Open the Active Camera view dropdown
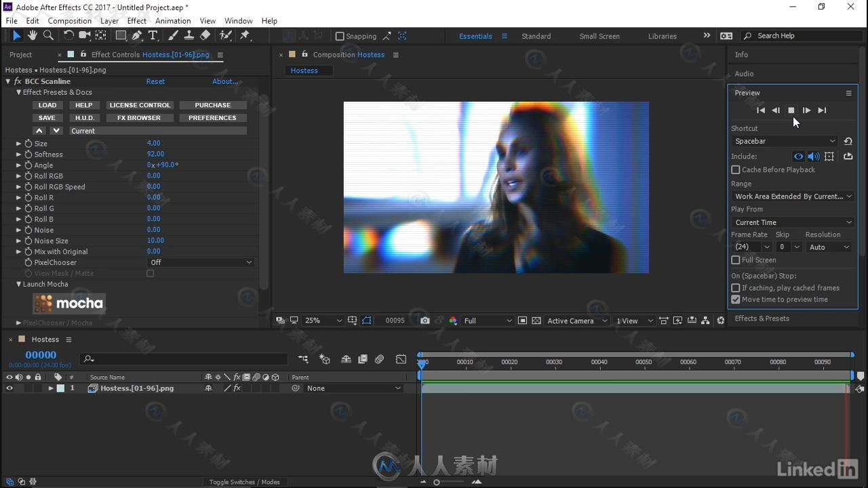This screenshot has height=488, width=868. [x=576, y=321]
